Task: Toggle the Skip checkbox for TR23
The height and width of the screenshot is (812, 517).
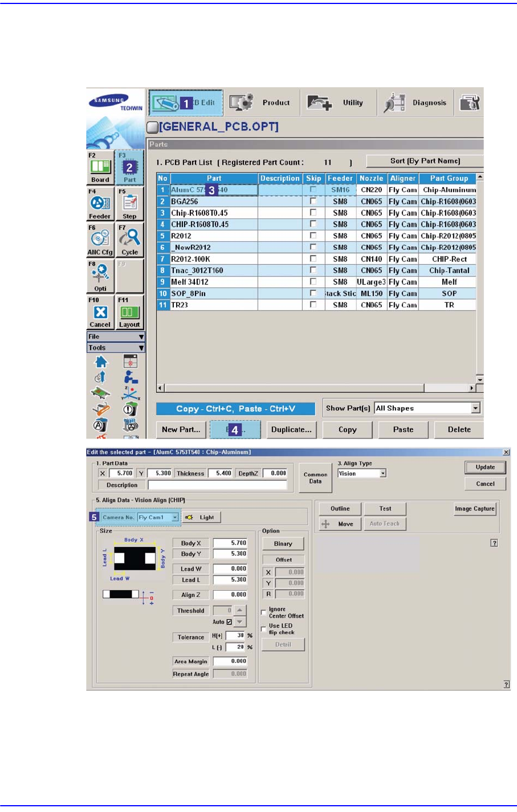Action: tap(313, 304)
